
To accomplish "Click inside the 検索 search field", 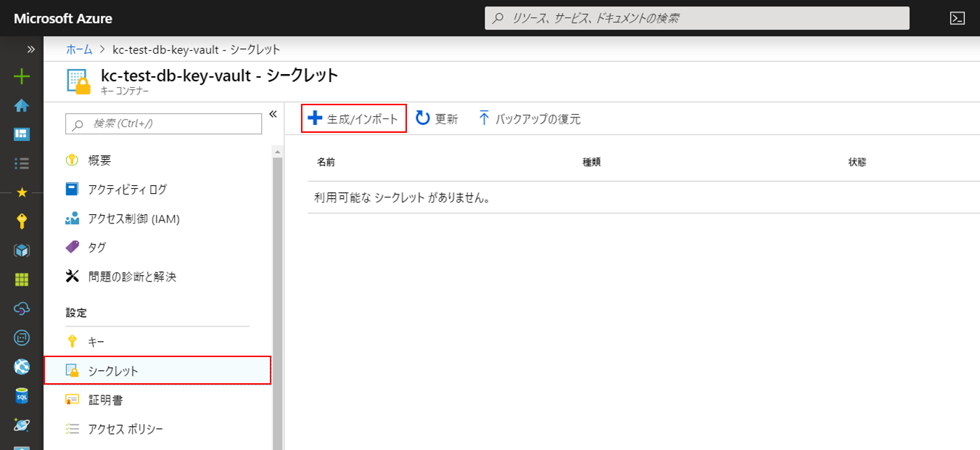I will click(163, 123).
